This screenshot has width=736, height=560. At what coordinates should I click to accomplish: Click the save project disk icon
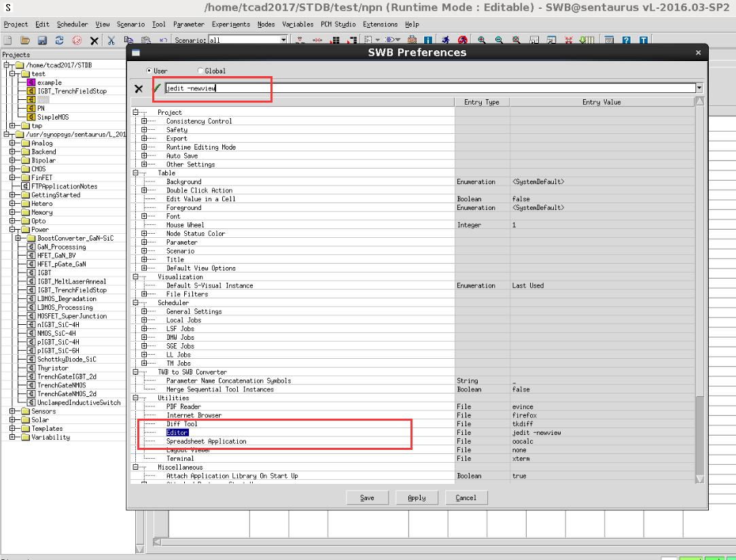(42, 41)
